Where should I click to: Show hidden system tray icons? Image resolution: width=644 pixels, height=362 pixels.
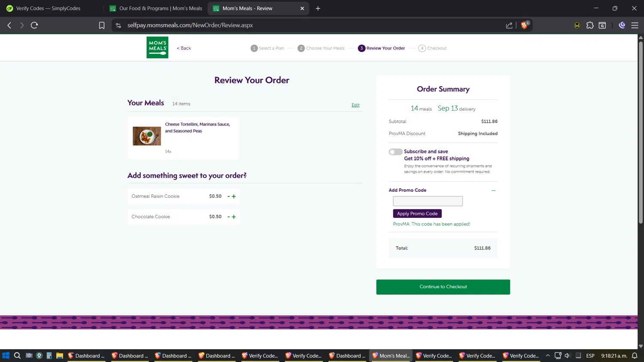click(x=548, y=356)
